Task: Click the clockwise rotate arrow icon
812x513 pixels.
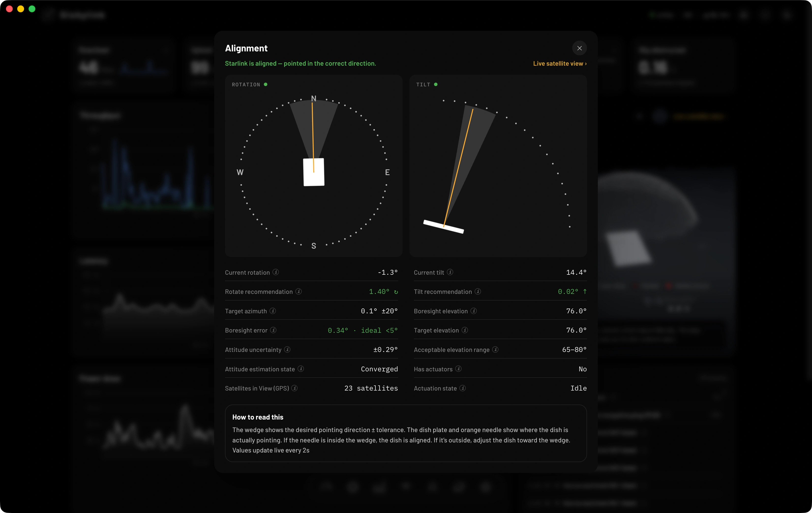Action: pyautogui.click(x=396, y=292)
